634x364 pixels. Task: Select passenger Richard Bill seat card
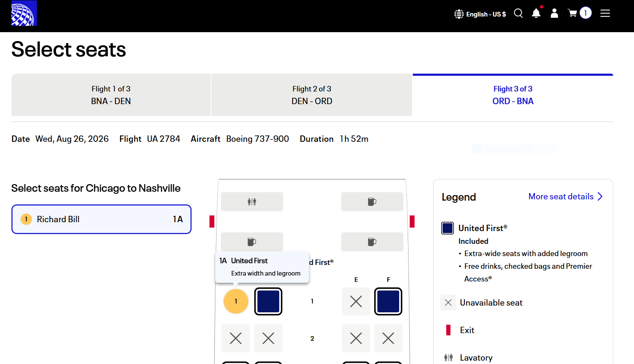point(101,219)
